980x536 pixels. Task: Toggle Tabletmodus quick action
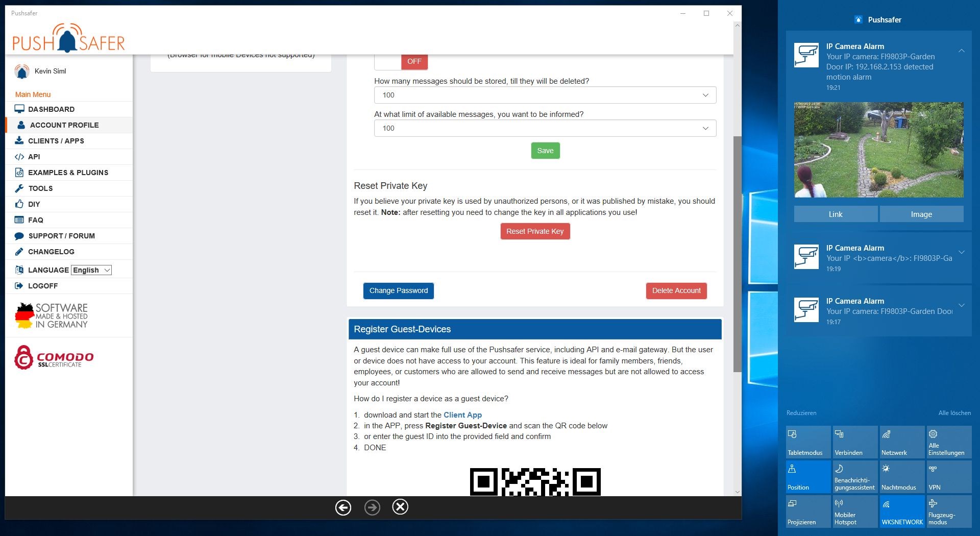808,442
